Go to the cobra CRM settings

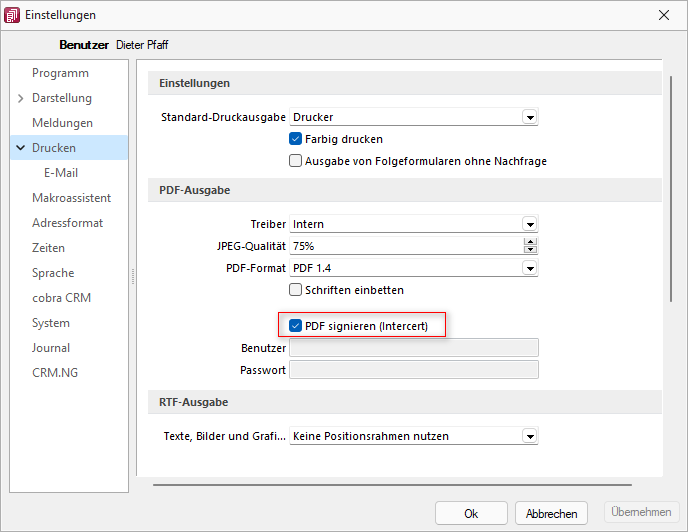click(x=61, y=298)
